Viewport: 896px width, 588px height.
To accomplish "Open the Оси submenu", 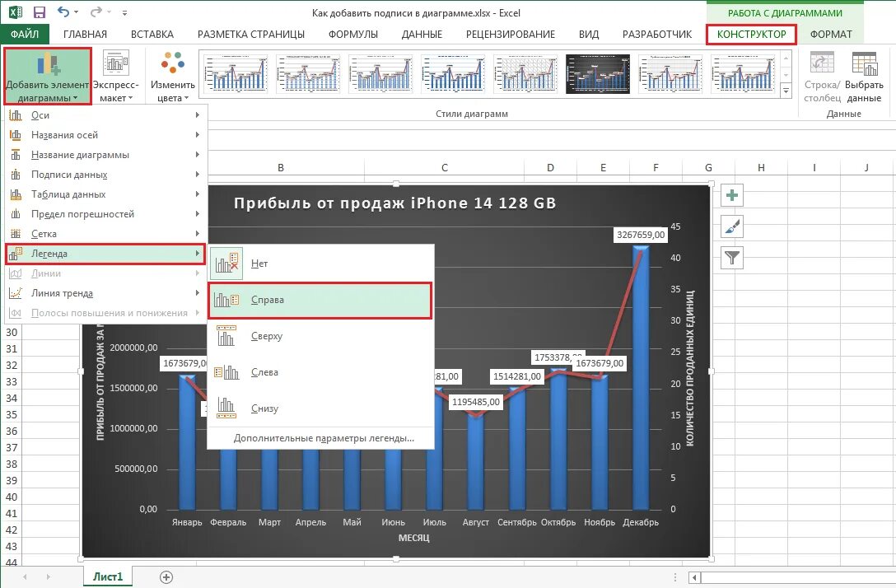I will pos(105,115).
